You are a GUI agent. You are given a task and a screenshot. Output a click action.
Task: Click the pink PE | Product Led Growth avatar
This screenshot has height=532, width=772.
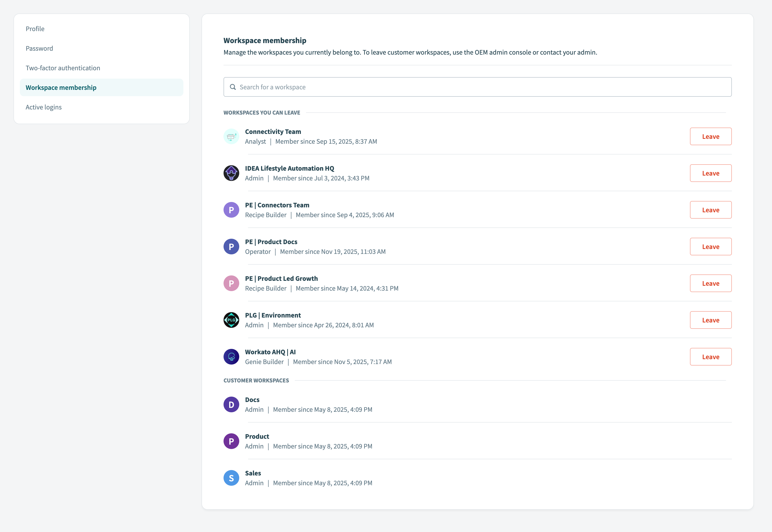tap(231, 283)
